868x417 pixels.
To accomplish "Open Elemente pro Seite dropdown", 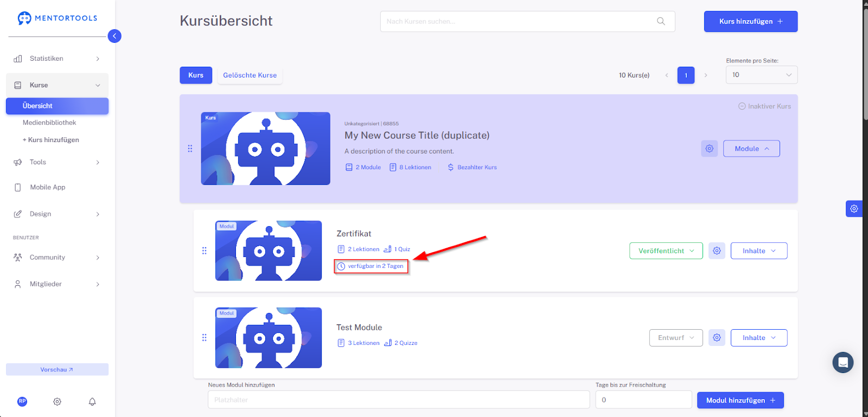I will click(762, 75).
